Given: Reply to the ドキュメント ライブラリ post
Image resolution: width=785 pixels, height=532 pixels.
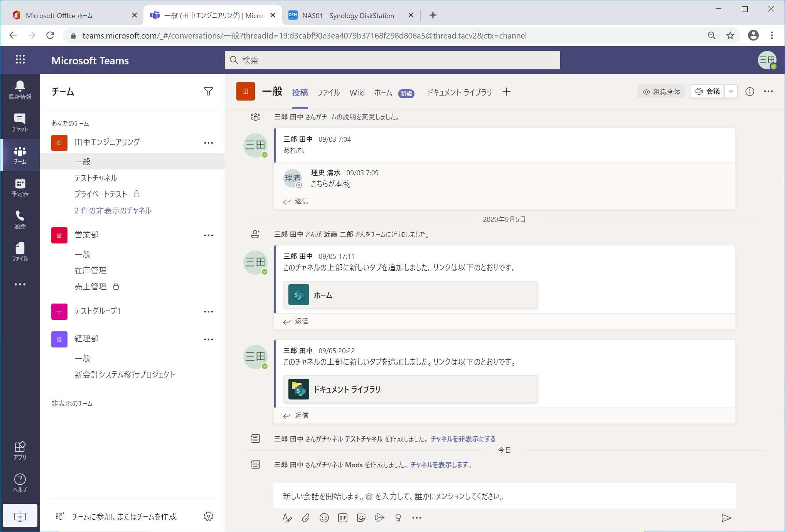Looking at the screenshot, I should pyautogui.click(x=296, y=416).
